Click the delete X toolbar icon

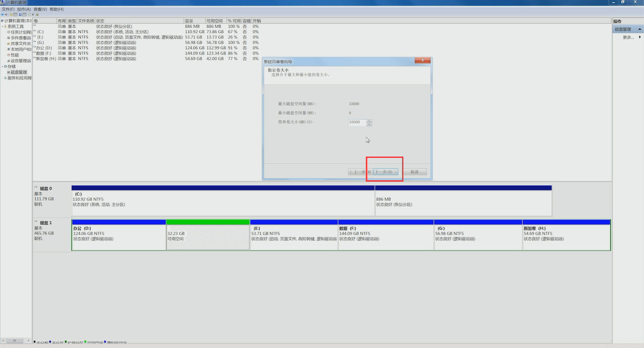33,14
